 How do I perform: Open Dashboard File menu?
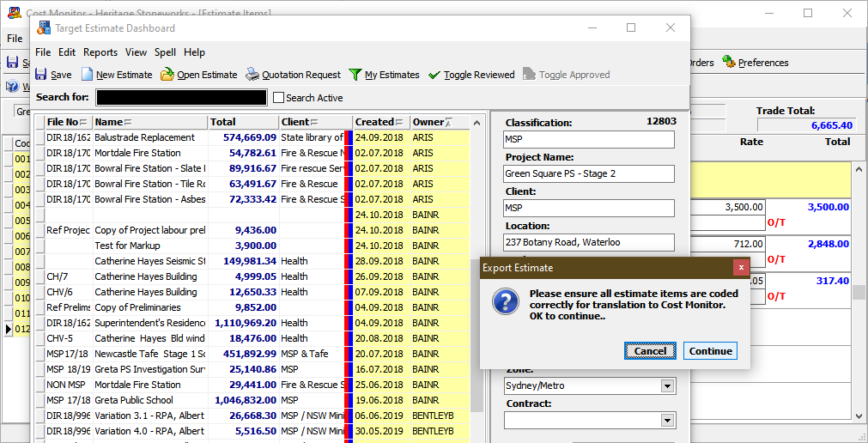tap(43, 52)
